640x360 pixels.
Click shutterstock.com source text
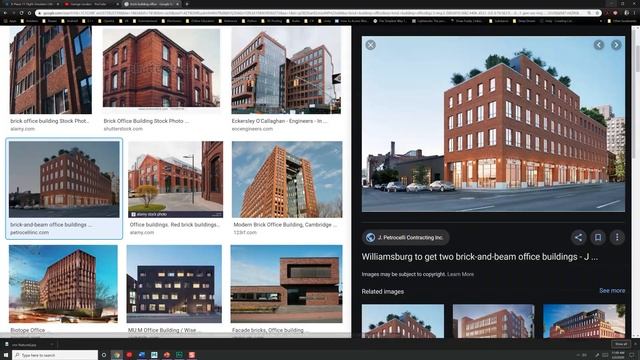click(123, 129)
